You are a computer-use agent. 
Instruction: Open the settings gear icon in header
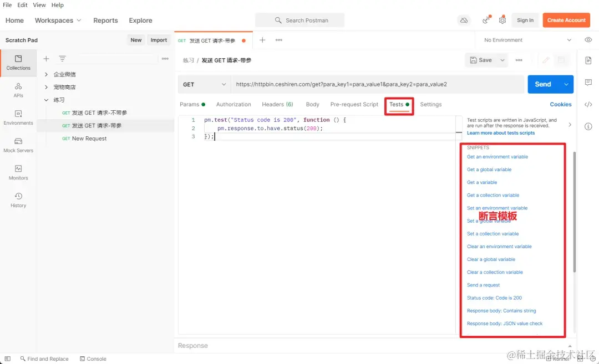[502, 20]
